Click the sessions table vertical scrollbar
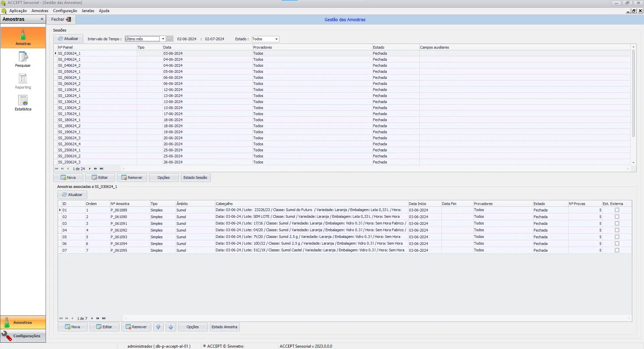The height and width of the screenshot is (349, 644). pos(633,94)
